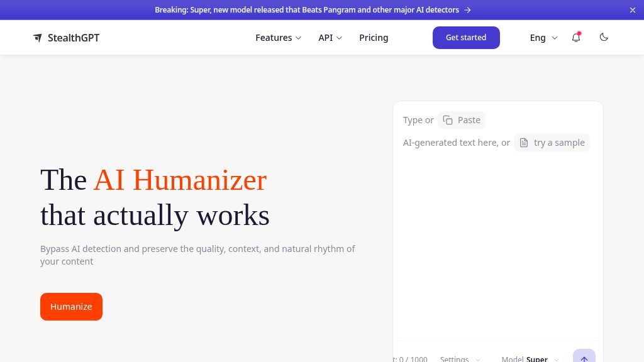Click the AI Humanizer heading text

[x=180, y=180]
